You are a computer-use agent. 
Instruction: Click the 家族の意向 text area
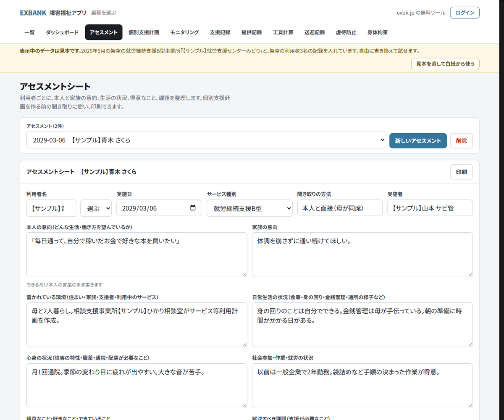[x=362, y=255]
